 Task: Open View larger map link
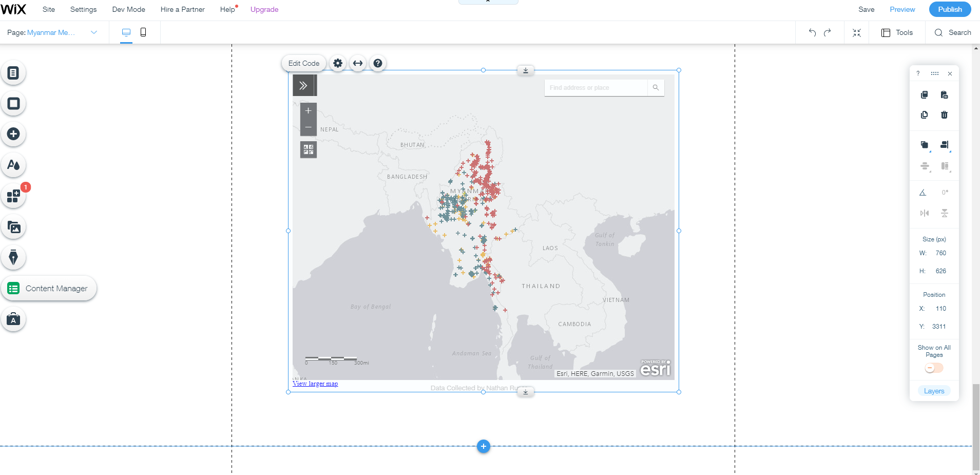(x=315, y=384)
